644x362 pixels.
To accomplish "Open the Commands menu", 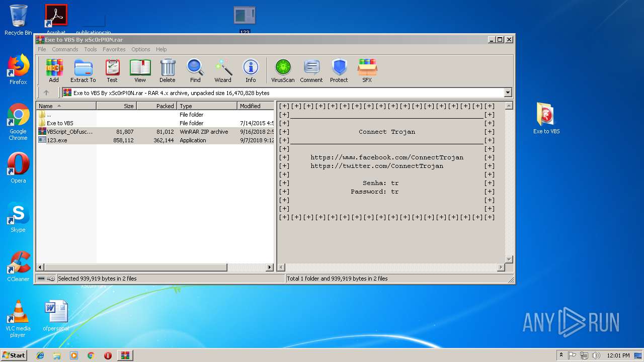I will point(65,49).
